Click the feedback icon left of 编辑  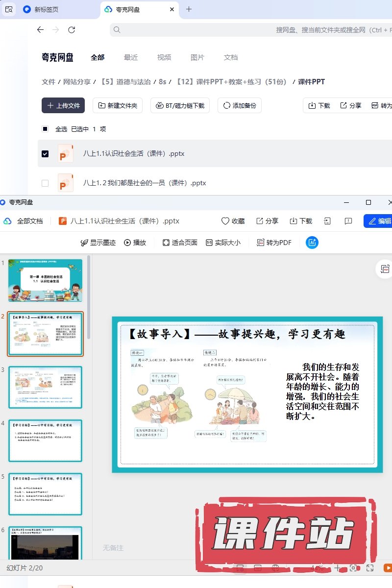point(348,221)
